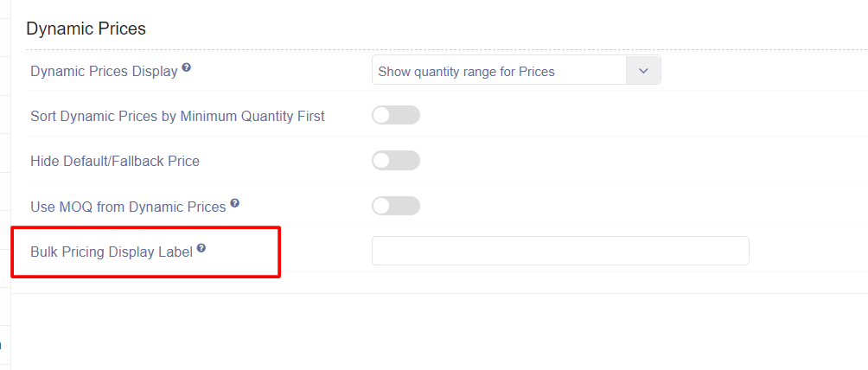Click the Dynamic Prices Display label text
The width and height of the screenshot is (868, 370).
(x=104, y=72)
